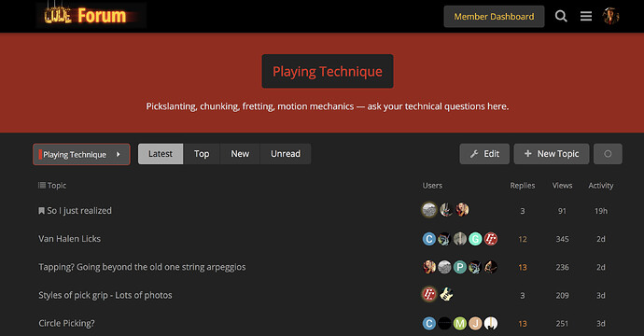Open Styles of pick grip - Lots of photos
This screenshot has width=644, height=336.
(105, 295)
